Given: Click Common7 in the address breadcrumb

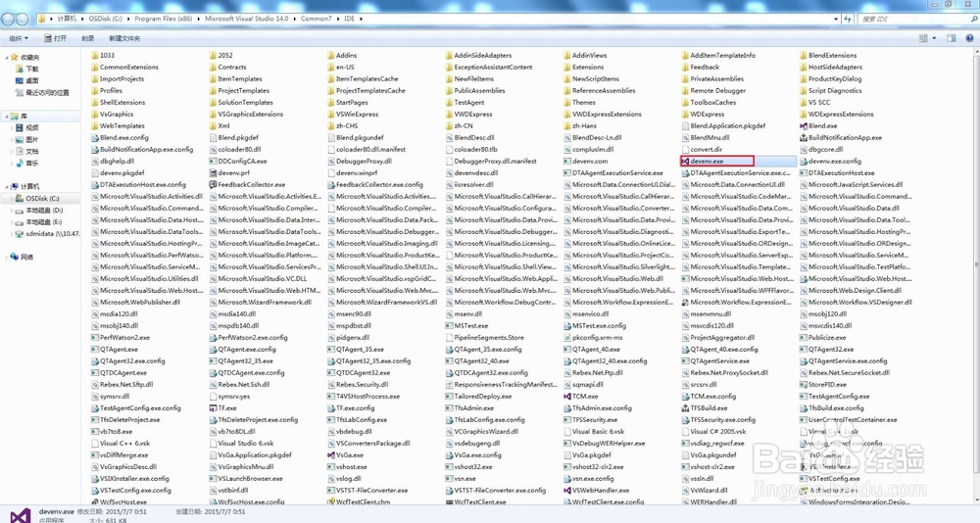Looking at the screenshot, I should 317,19.
